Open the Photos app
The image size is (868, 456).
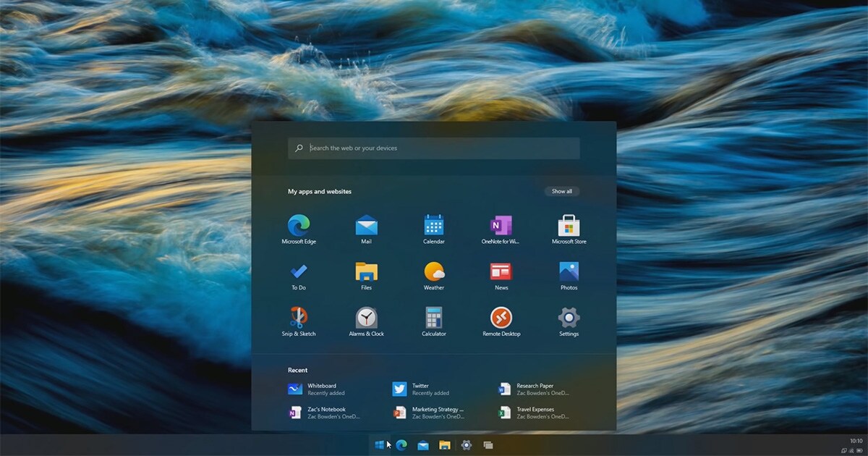coord(568,272)
